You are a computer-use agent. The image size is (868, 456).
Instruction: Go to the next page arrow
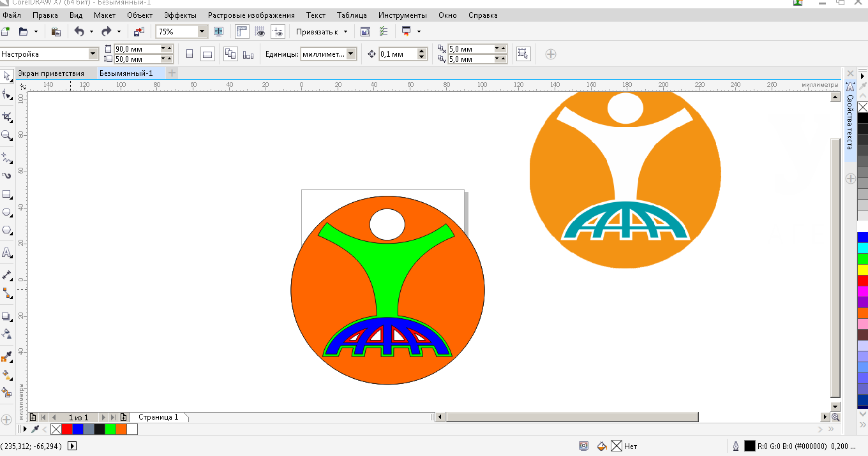(103, 417)
